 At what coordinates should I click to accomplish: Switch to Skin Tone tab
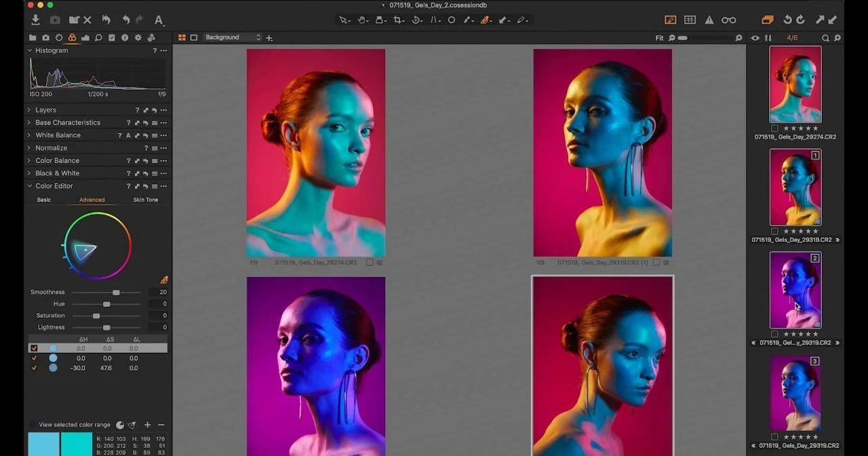tap(146, 200)
